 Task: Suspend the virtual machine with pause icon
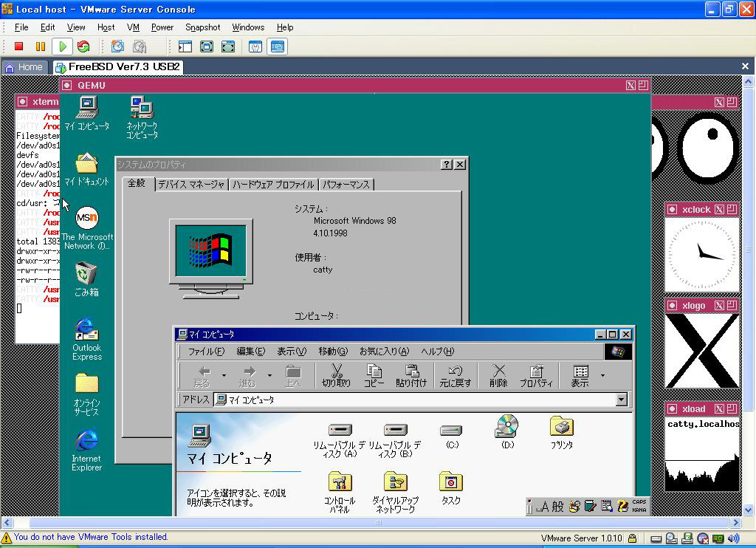pyautogui.click(x=41, y=47)
